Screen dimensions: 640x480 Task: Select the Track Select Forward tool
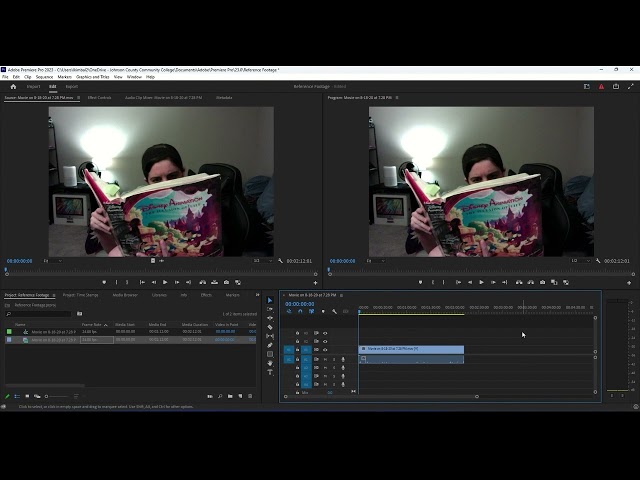pos(270,309)
